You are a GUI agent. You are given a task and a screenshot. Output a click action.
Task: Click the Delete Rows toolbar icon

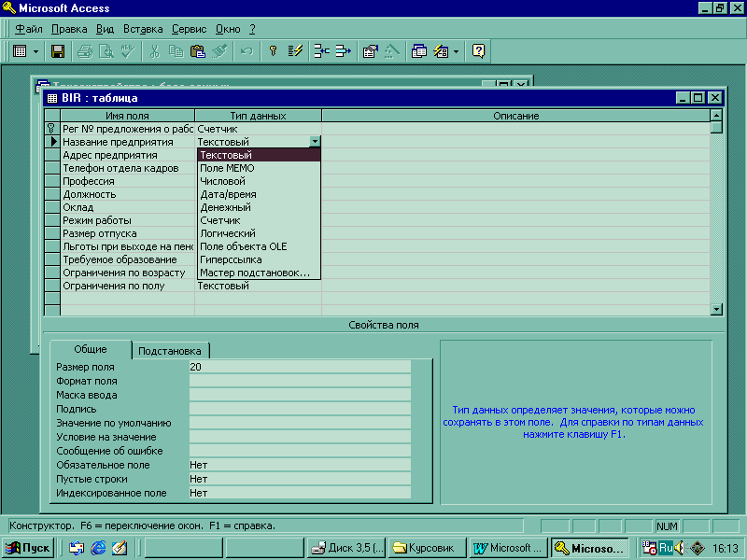click(x=342, y=51)
